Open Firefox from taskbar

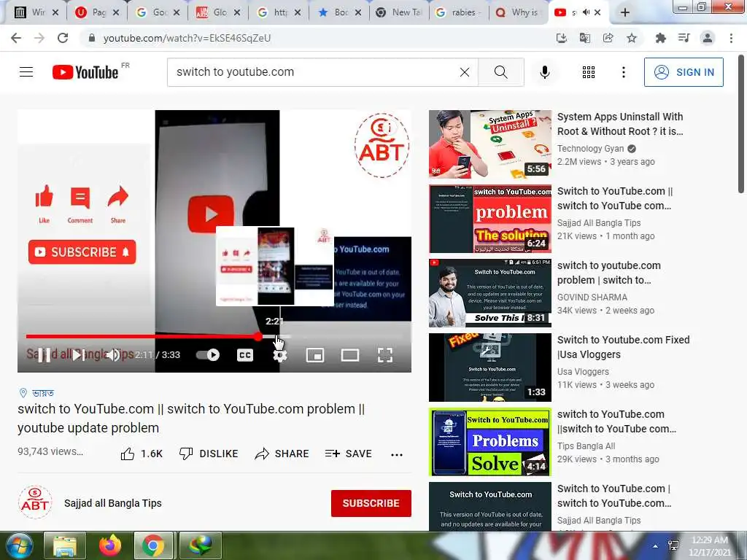(110, 545)
